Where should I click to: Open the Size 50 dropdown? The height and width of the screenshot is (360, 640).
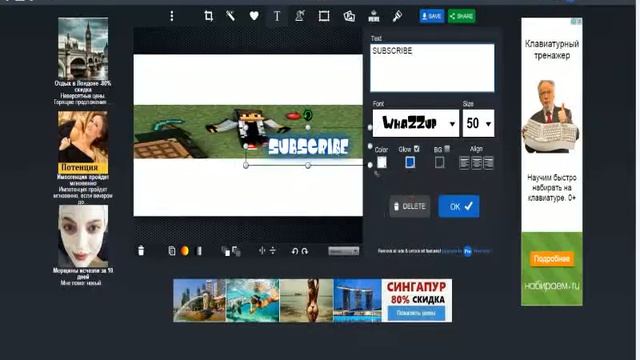[478, 123]
